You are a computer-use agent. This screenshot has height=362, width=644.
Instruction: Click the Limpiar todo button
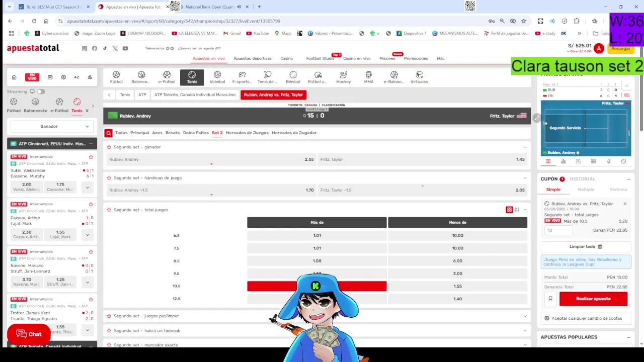586,247
